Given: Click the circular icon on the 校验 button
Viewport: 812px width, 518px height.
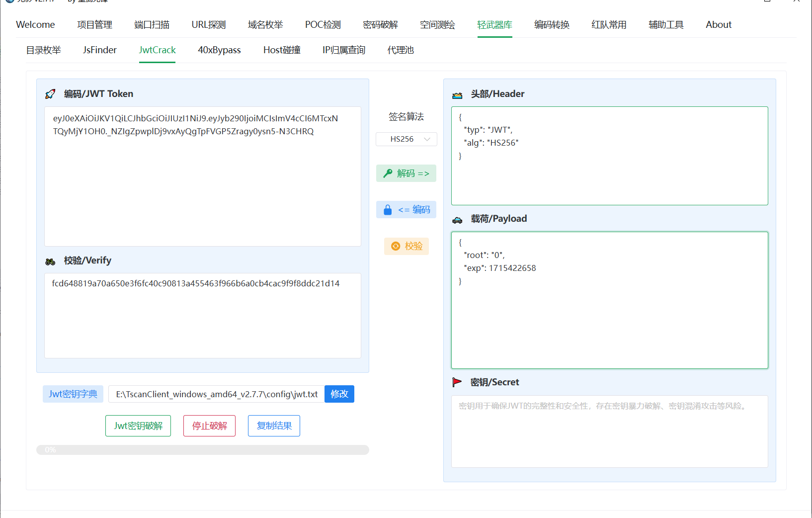Looking at the screenshot, I should (x=396, y=246).
